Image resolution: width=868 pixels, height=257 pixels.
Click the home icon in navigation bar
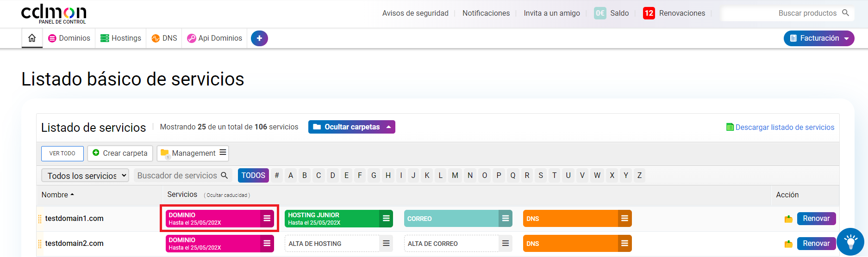[32, 38]
